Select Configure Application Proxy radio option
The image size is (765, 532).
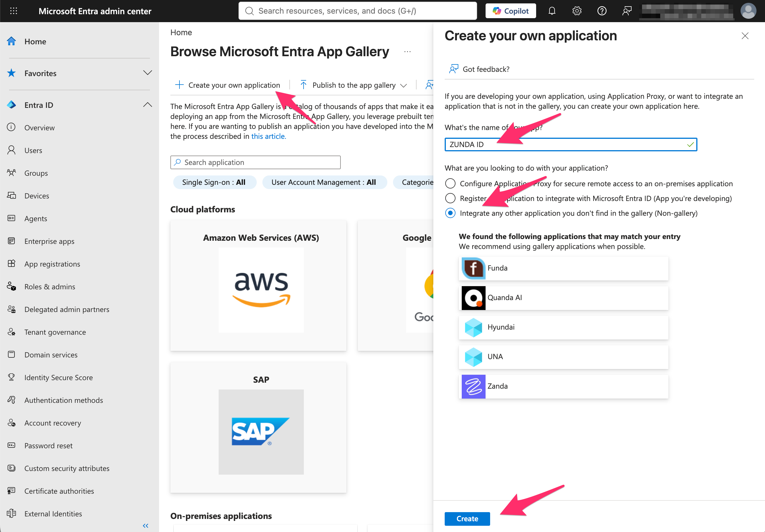450,184
